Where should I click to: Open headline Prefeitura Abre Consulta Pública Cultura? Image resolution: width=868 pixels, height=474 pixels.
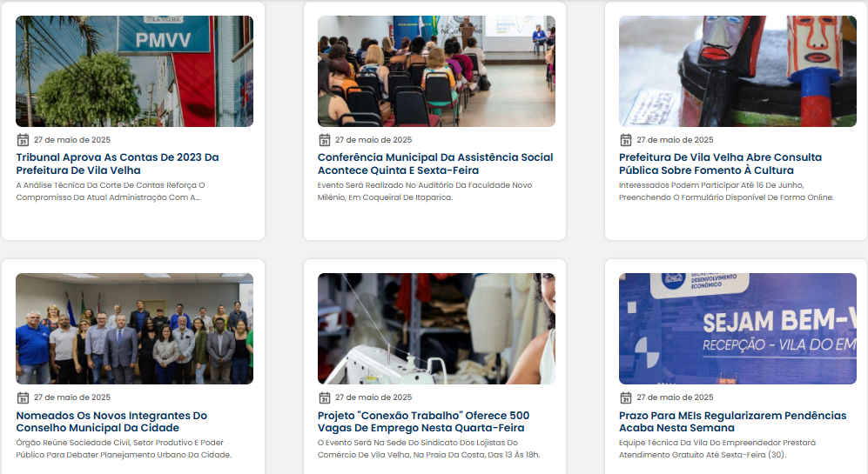(x=720, y=164)
